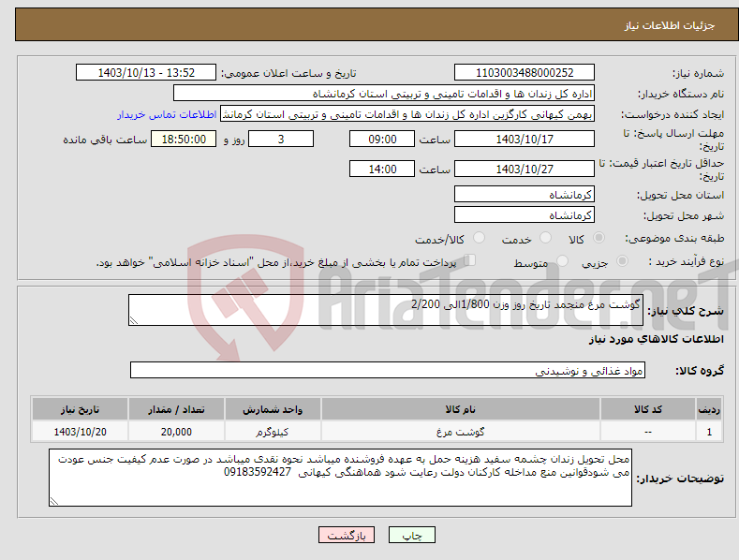Viewport: 739px width, 560px height.
Task: Click the بازگشت back button
Action: pos(347,535)
